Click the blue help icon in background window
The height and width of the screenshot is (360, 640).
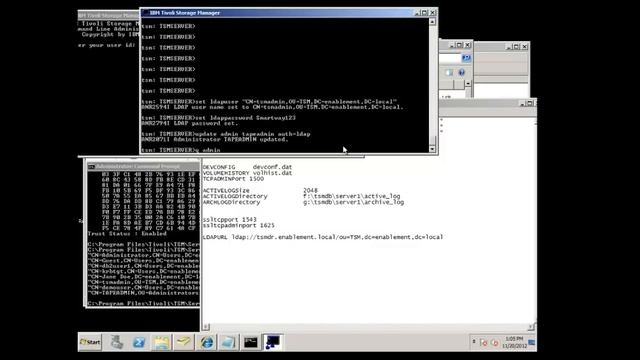(461, 73)
